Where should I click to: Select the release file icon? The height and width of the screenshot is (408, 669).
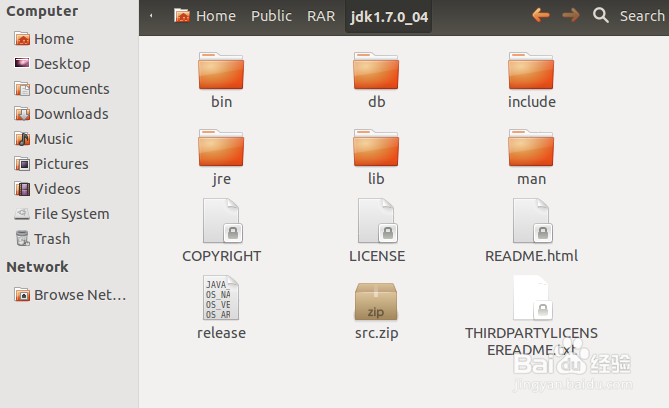[221, 297]
